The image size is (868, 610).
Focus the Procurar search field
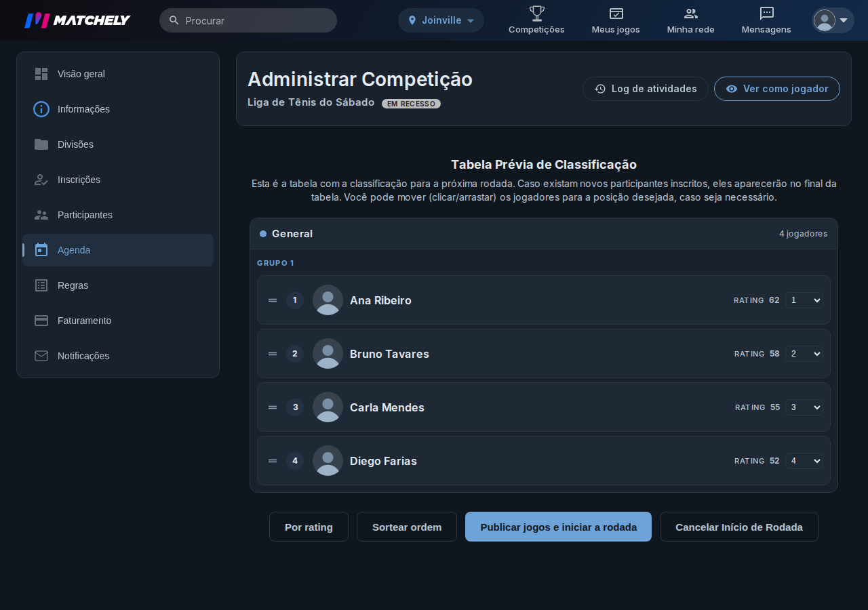coord(248,20)
